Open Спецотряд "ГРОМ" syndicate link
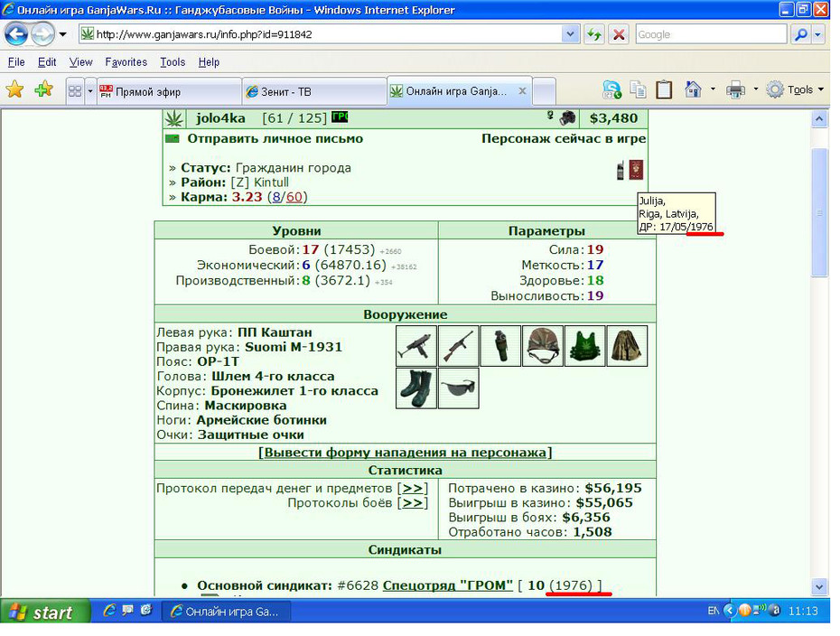 click(448, 585)
